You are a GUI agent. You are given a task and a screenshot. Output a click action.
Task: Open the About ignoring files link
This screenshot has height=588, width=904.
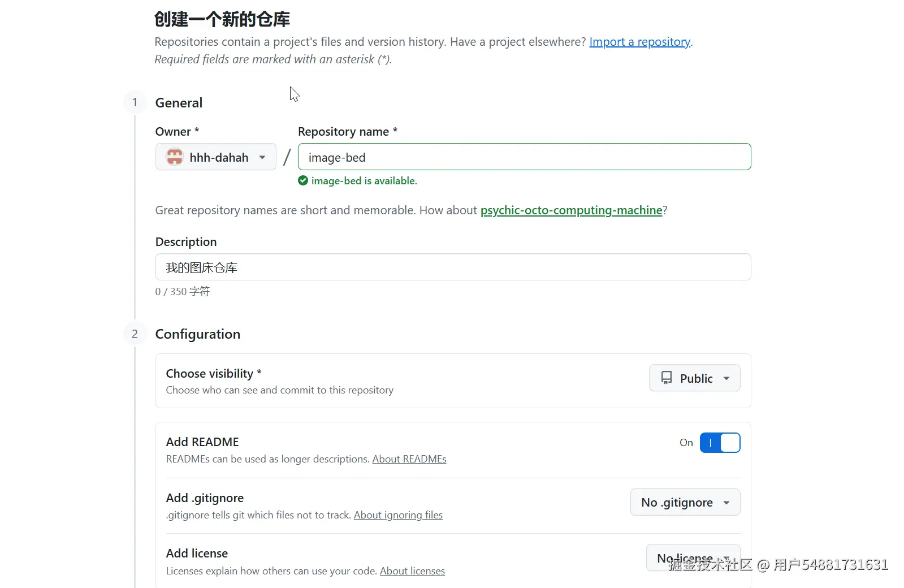(x=398, y=515)
